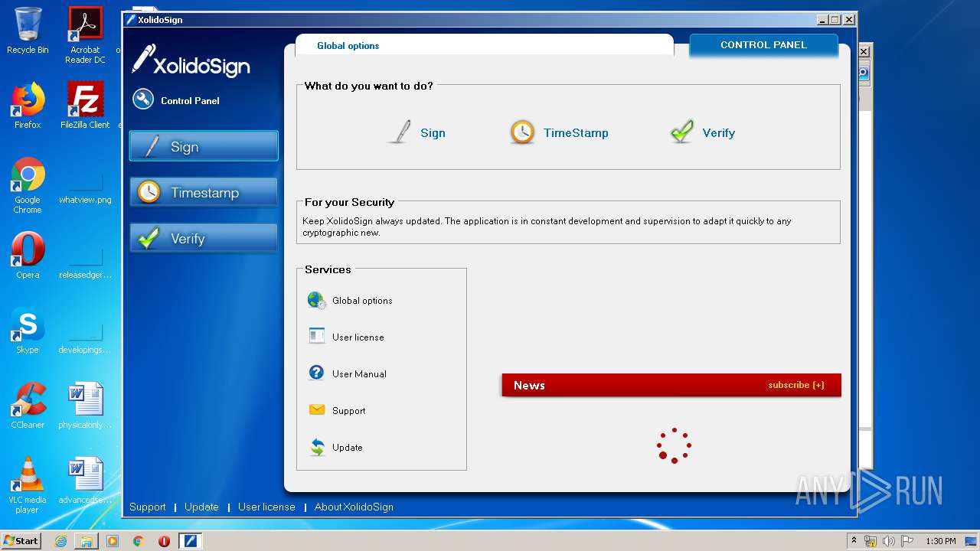Open Firefox desktop shortcut
This screenshot has width=980, height=551.
pos(28,106)
